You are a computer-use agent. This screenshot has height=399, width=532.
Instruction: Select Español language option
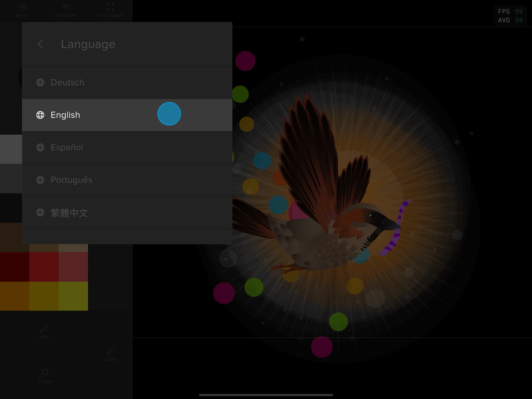pos(67,148)
